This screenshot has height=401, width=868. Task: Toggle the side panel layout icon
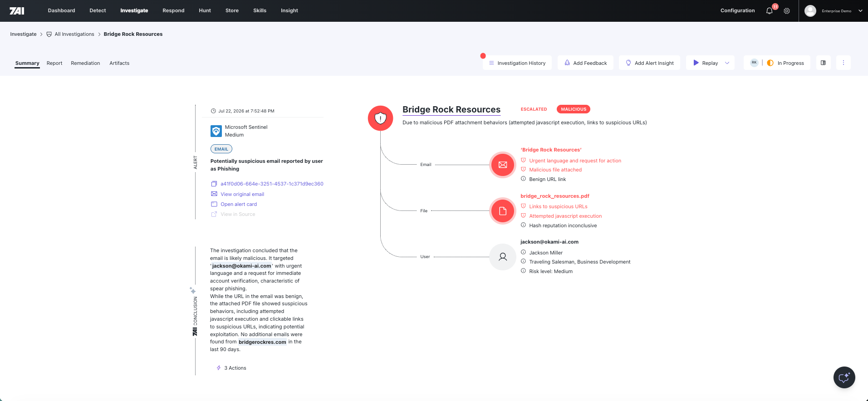[x=823, y=63]
